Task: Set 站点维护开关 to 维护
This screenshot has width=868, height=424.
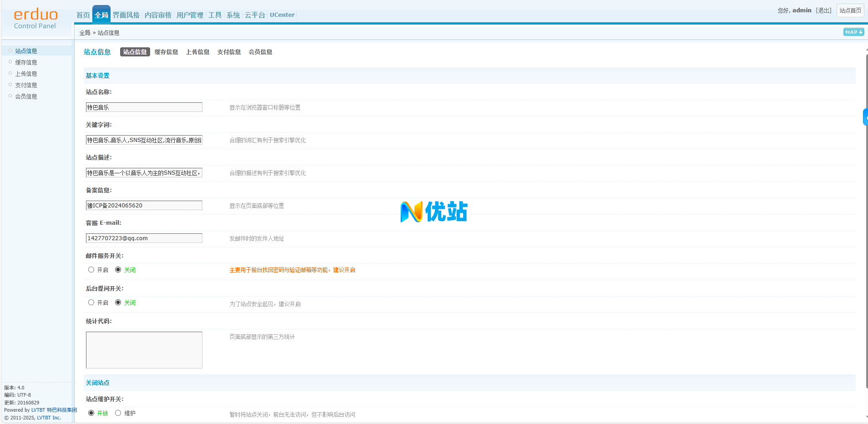Action: [x=118, y=413]
